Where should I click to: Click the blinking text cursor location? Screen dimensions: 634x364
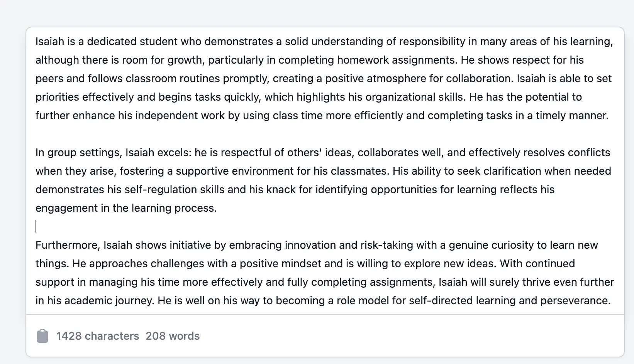point(37,226)
